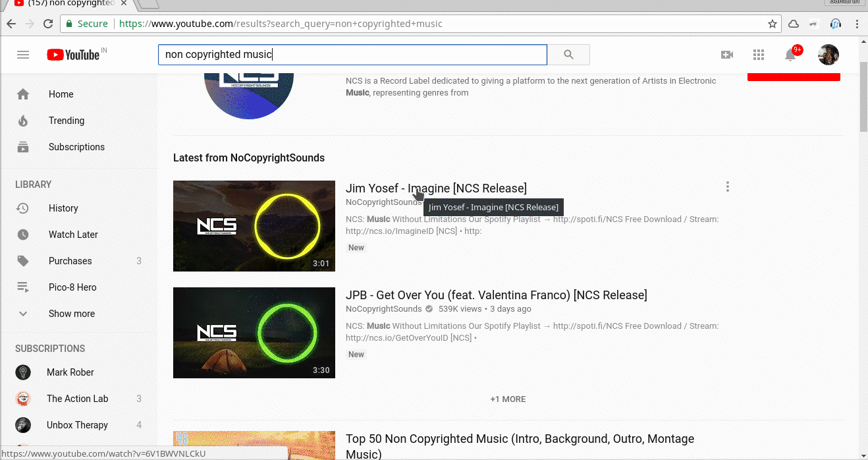Click The Action Lab channel avatar
Viewport: 868px width, 460px height.
(23, 399)
